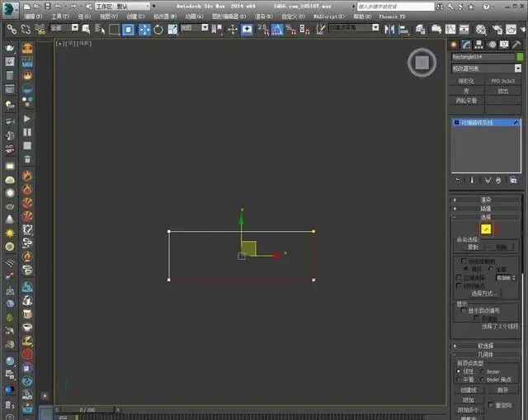528x420 pixels.
Task: Toggle the Lock Handles checkbox
Action: pyautogui.click(x=464, y=261)
